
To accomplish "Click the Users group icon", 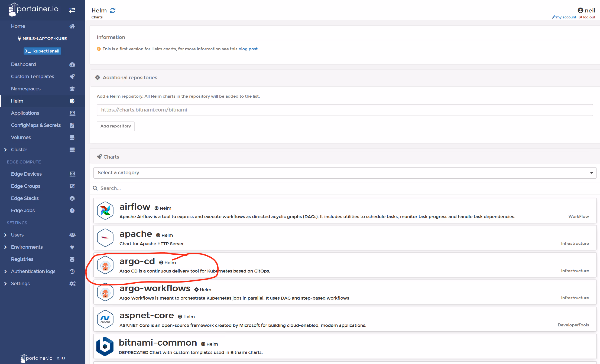I will click(72, 235).
